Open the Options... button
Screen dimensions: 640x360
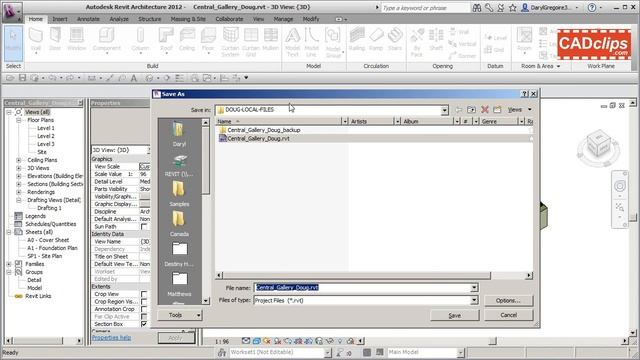[509, 300]
